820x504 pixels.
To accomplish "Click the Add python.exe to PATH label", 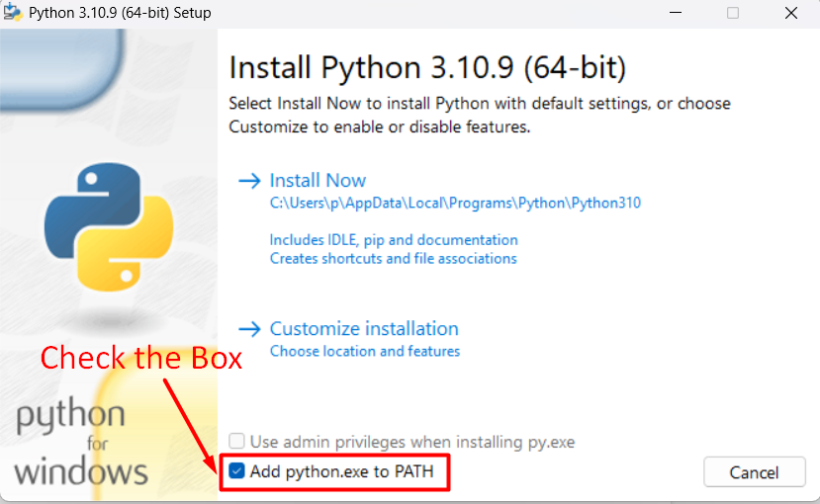I will pyautogui.click(x=342, y=471).
